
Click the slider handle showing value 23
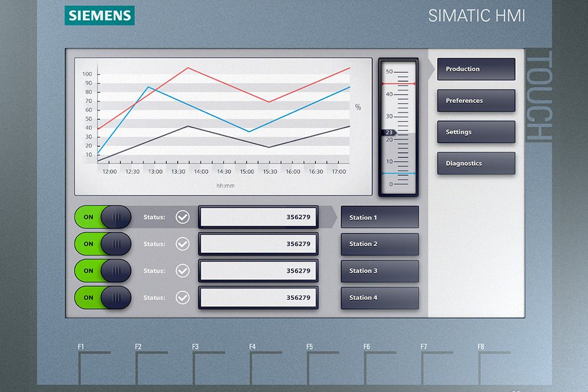click(390, 133)
